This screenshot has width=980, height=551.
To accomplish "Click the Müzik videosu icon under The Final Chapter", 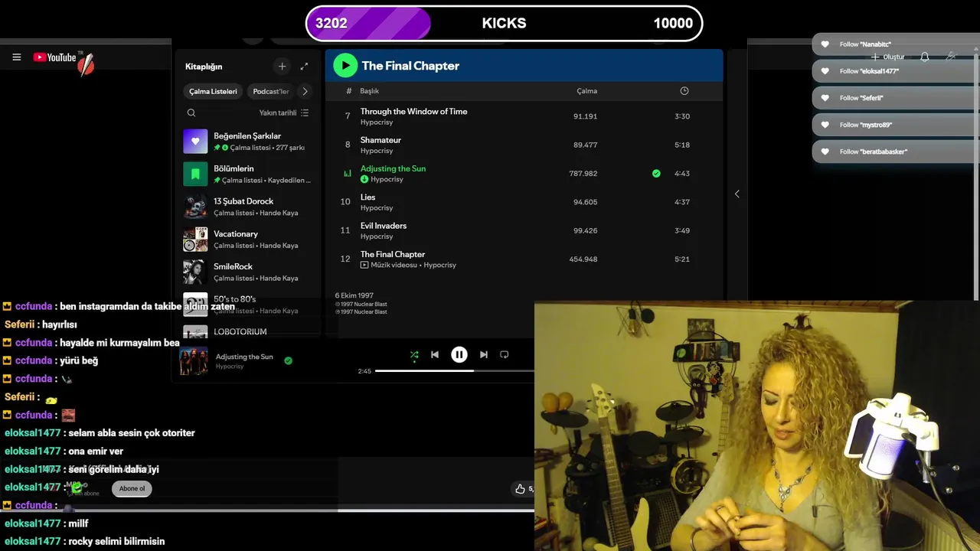I will pyautogui.click(x=364, y=265).
